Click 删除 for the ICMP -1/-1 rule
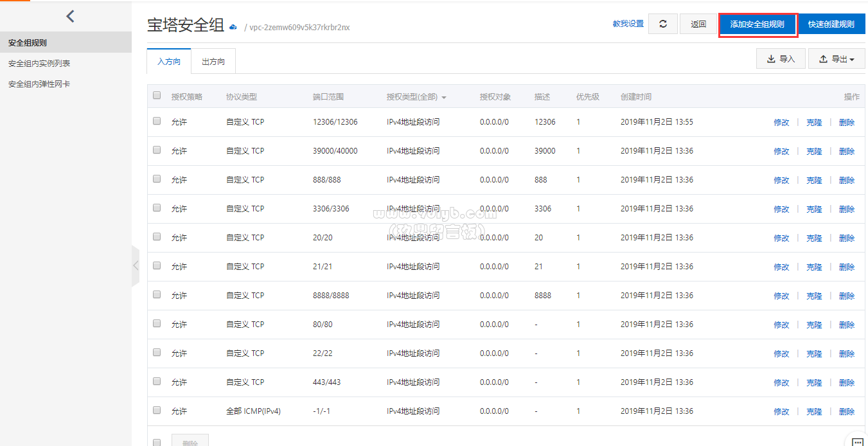 (x=847, y=411)
